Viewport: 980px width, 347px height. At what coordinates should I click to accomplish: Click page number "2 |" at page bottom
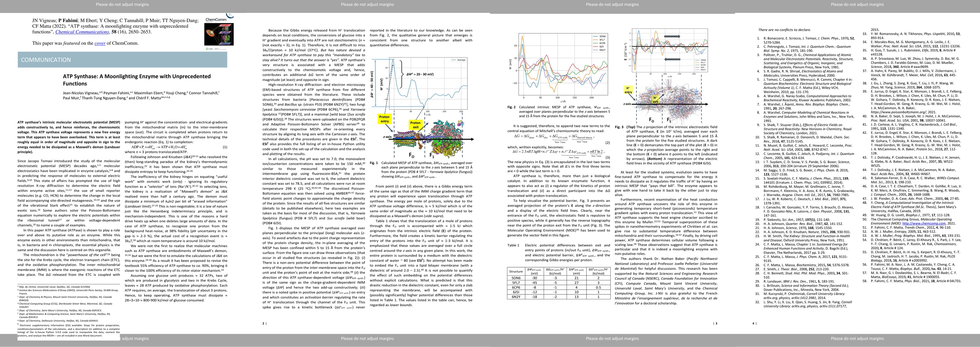pos(264,323)
